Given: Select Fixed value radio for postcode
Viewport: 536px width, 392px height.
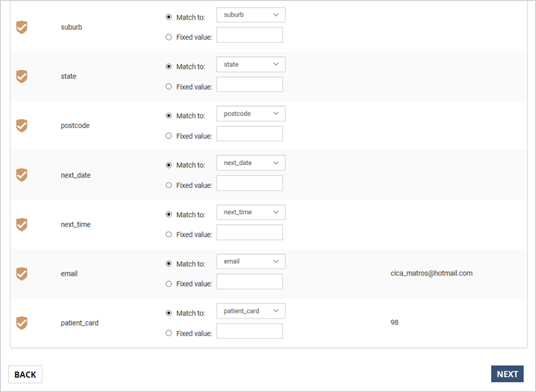Looking at the screenshot, I should [168, 136].
